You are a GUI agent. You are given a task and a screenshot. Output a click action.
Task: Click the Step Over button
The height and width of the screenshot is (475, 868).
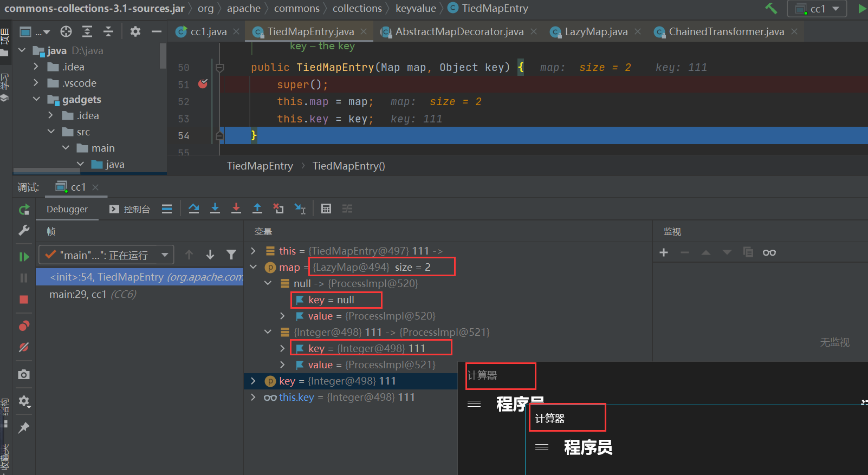click(x=194, y=209)
